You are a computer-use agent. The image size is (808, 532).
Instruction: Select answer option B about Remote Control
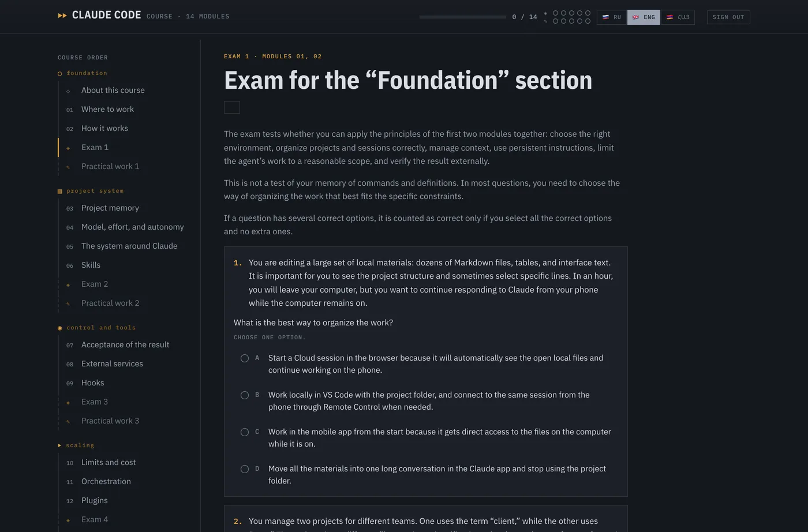coord(245,395)
